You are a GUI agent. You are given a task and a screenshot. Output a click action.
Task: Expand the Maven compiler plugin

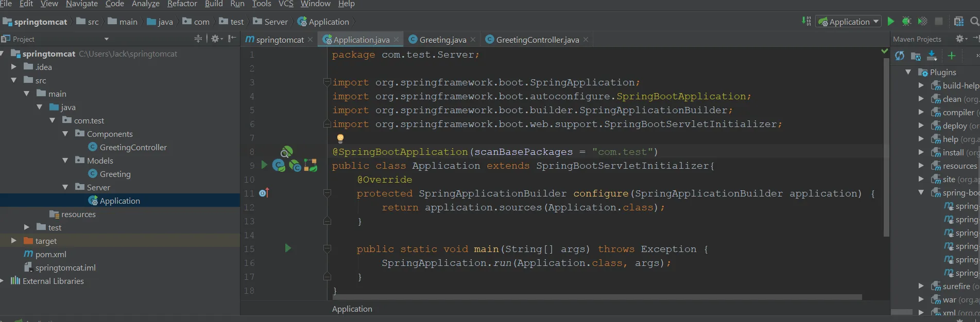(x=921, y=112)
